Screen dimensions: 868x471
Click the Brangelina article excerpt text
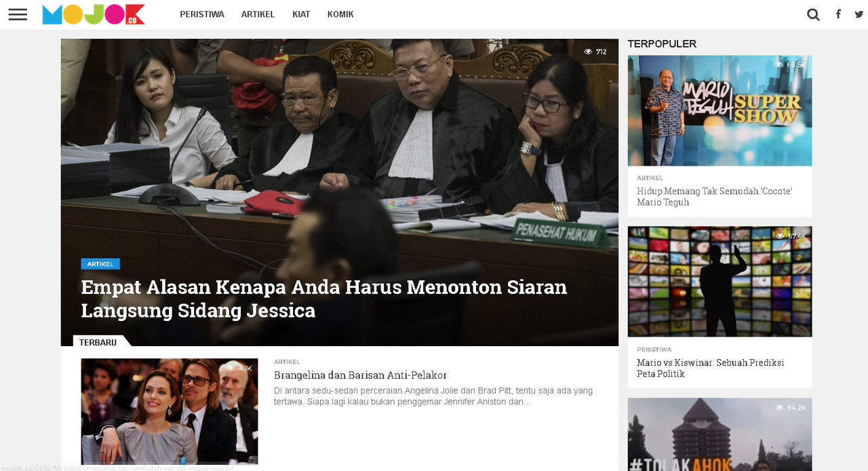433,396
